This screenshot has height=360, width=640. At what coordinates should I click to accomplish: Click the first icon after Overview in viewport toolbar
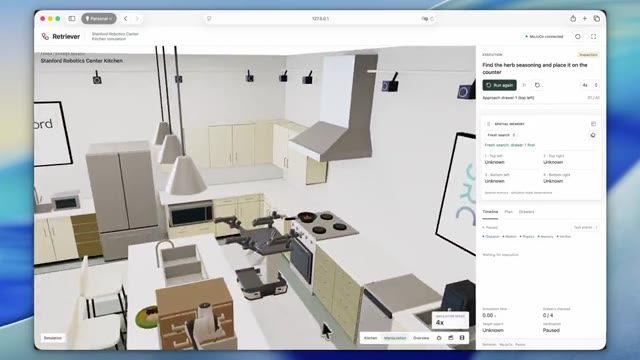coord(439,338)
